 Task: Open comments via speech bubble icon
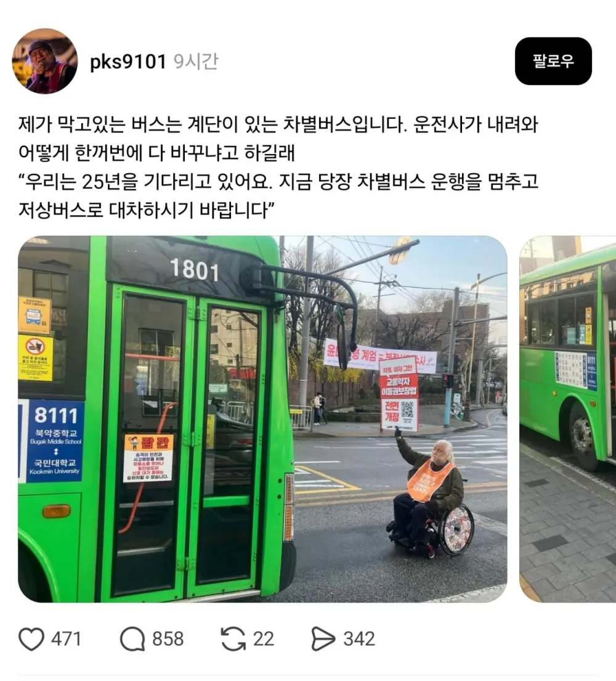(132, 639)
